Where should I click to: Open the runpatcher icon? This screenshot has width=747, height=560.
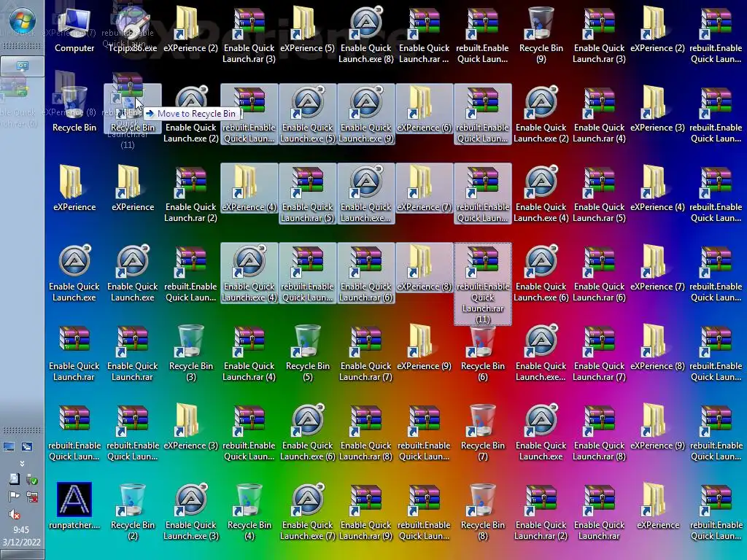coord(74,506)
